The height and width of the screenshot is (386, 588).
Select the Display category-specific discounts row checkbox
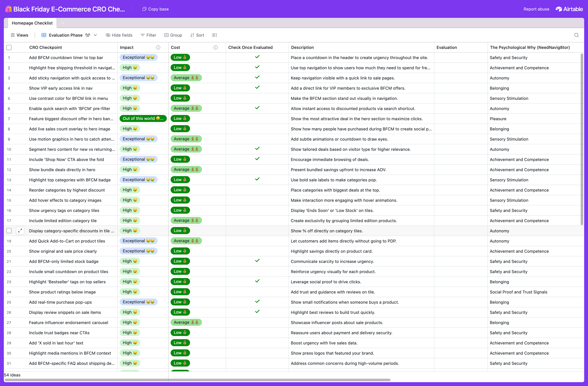9,231
